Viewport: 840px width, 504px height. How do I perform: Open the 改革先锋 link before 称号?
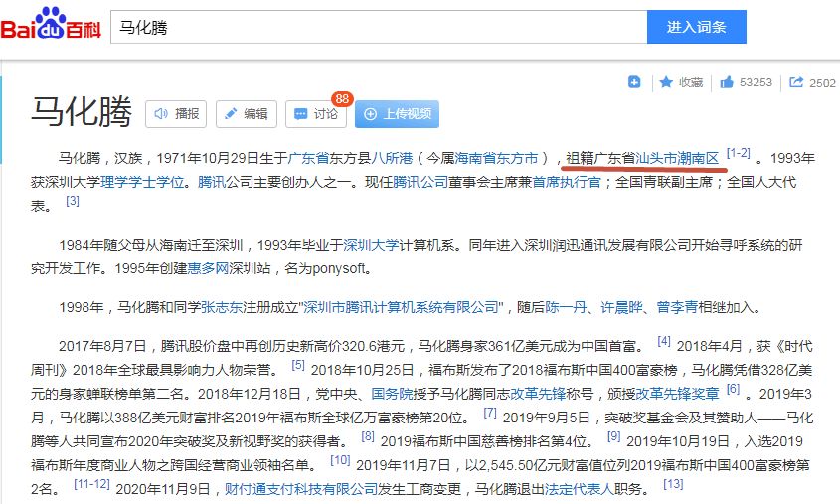pyautogui.click(x=538, y=395)
